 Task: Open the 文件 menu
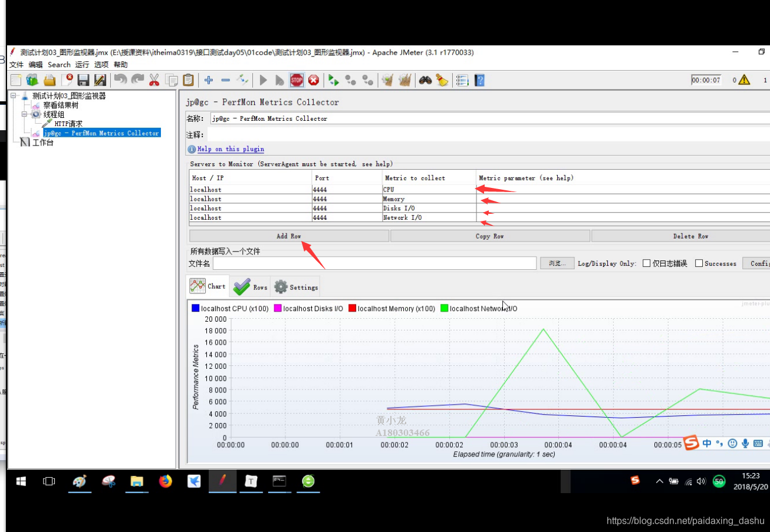[16, 65]
